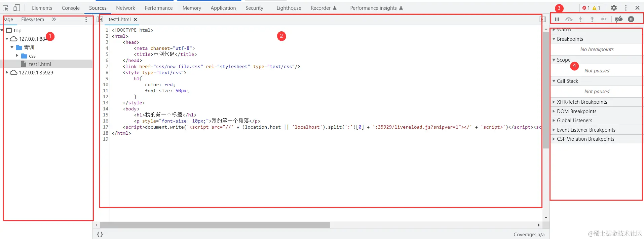Close the DevTools panel
This screenshot has height=239, width=644.
637,8
